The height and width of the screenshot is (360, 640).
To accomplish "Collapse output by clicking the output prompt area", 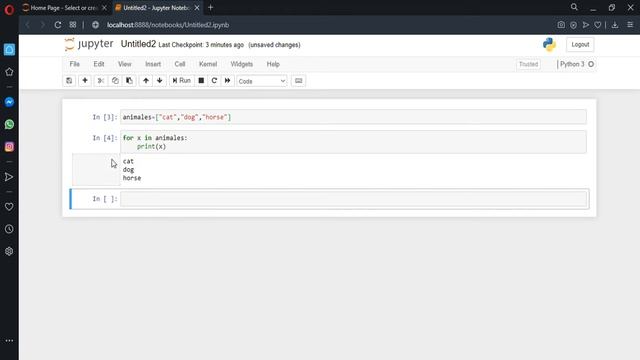I will (96, 170).
